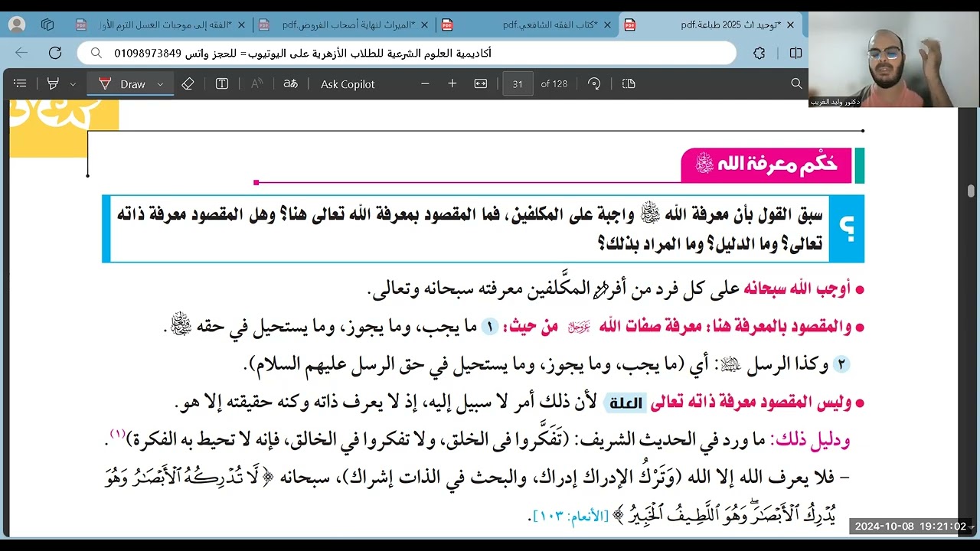
Task: Click the circled number ٢ before وكذا الرسل
Action: (842, 365)
